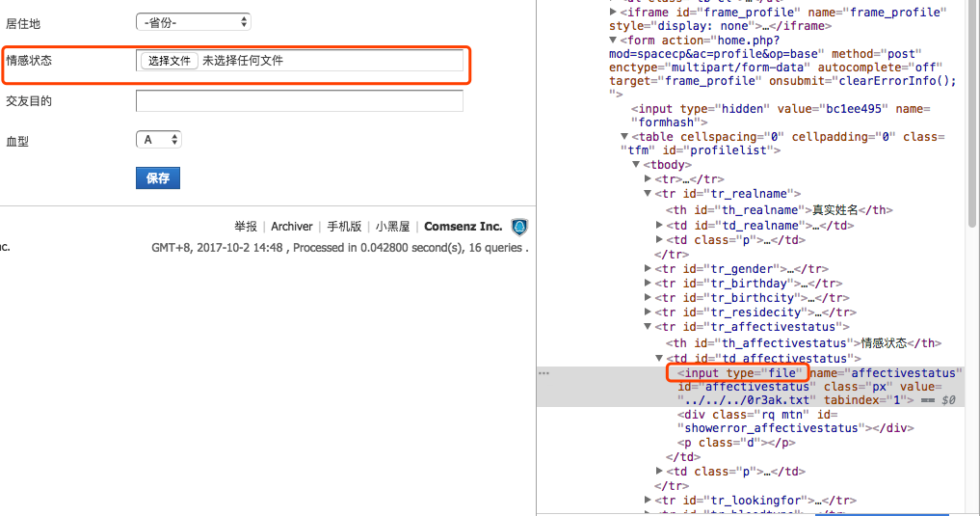Expand the td_realname cell node
Image resolution: width=980 pixels, height=516 pixels.
pos(660,226)
